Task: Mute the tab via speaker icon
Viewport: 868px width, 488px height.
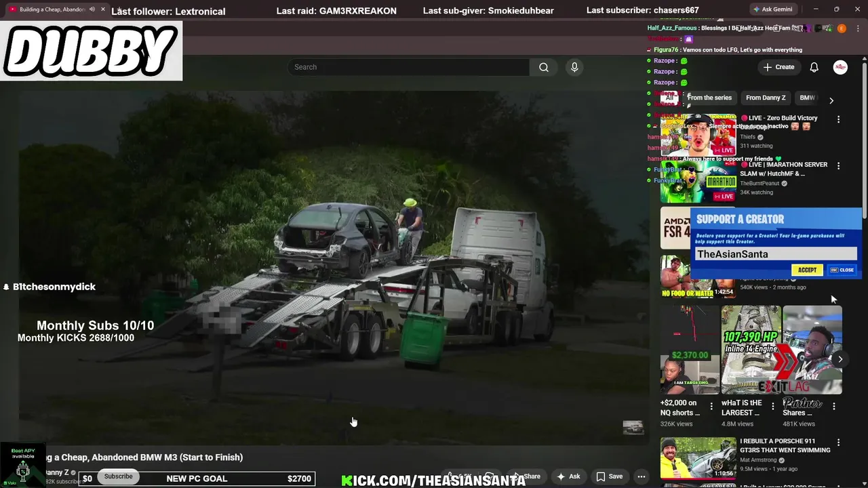Action: click(92, 9)
